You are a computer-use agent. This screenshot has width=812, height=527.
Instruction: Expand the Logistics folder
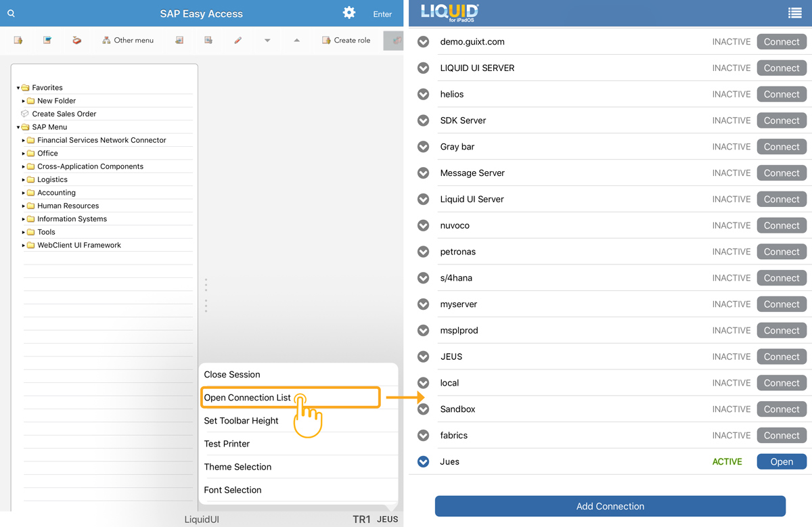click(24, 180)
